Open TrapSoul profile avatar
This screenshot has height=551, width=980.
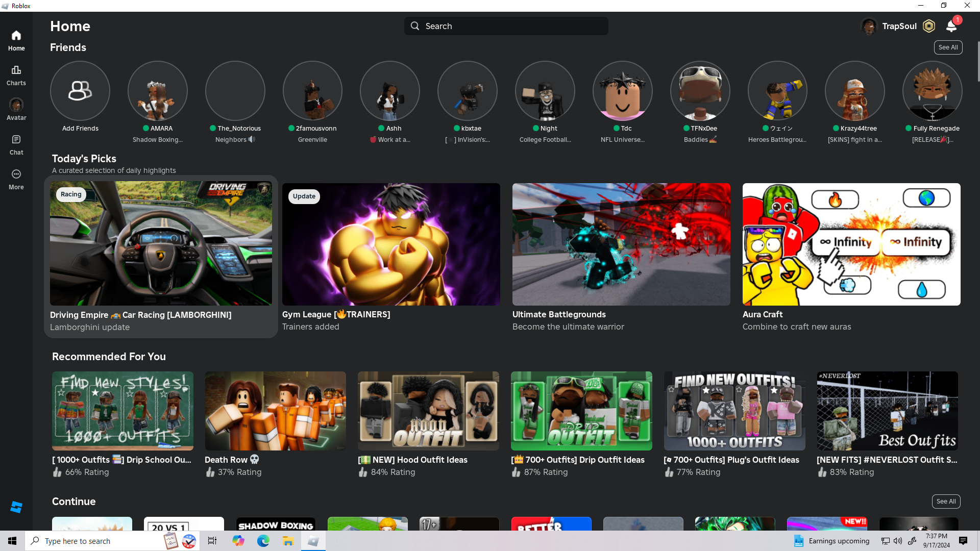click(x=869, y=26)
